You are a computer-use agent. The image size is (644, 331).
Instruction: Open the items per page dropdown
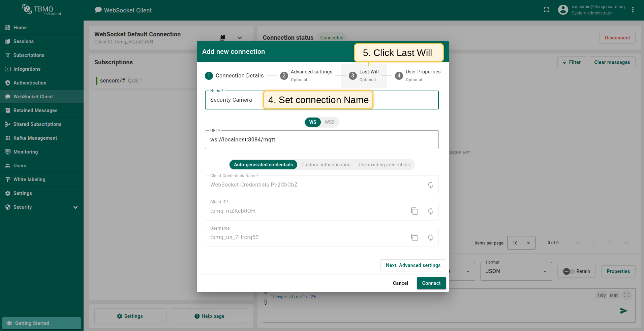[521, 243]
